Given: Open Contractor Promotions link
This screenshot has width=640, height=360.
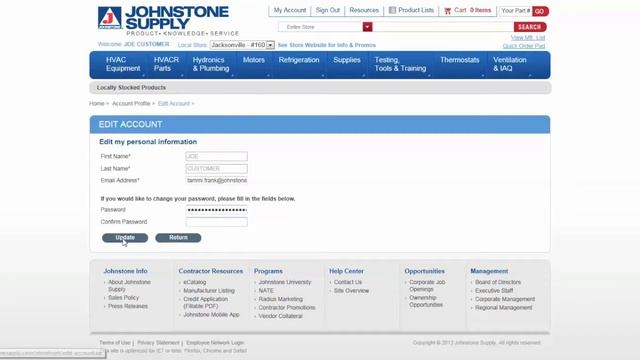Looking at the screenshot, I should tap(287, 308).
